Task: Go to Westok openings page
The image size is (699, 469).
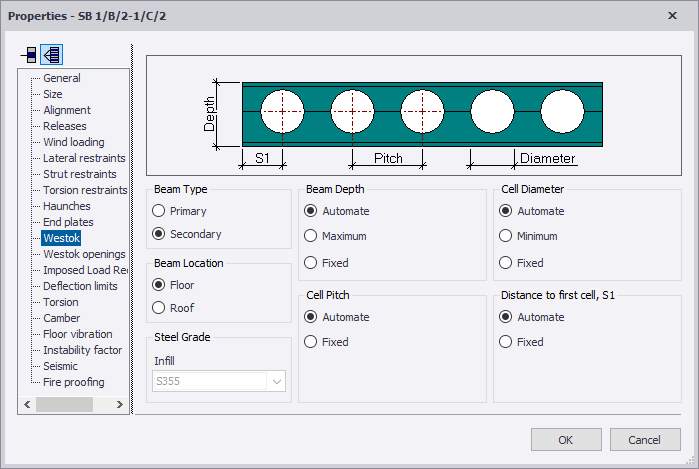Action: click(84, 254)
